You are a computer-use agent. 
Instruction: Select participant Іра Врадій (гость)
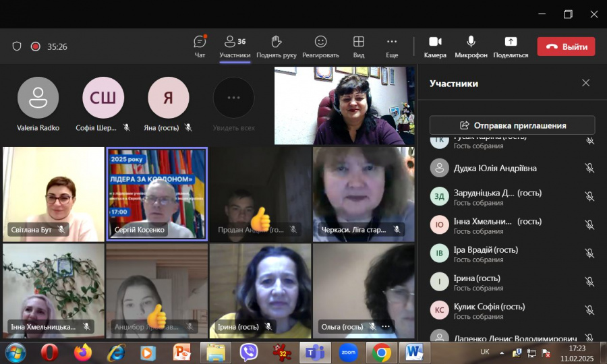click(512, 253)
